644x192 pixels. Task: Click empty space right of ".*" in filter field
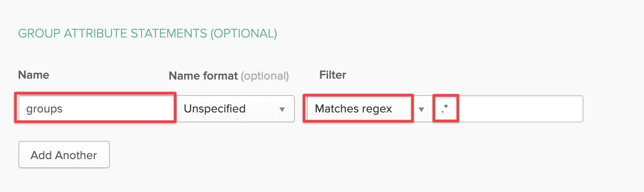tap(522, 109)
